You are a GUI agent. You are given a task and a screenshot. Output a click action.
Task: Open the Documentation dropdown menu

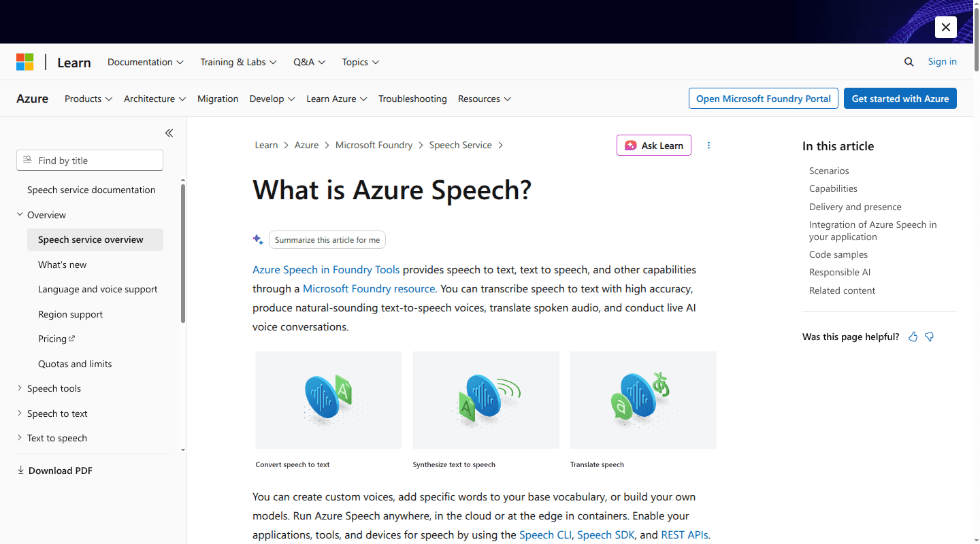coord(146,62)
